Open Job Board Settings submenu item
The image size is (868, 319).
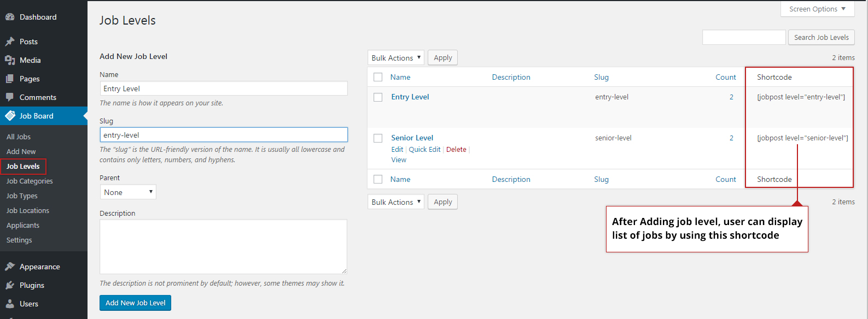pyautogui.click(x=19, y=240)
